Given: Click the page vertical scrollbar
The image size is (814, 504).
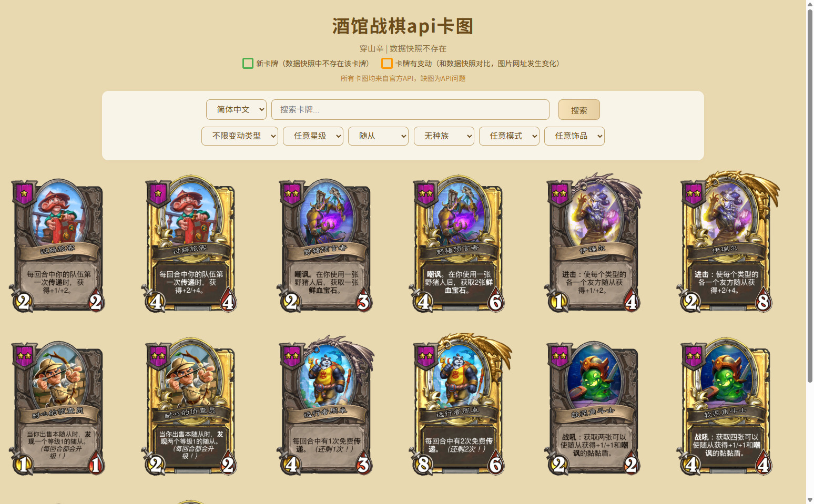Looking at the screenshot, I should [810, 196].
